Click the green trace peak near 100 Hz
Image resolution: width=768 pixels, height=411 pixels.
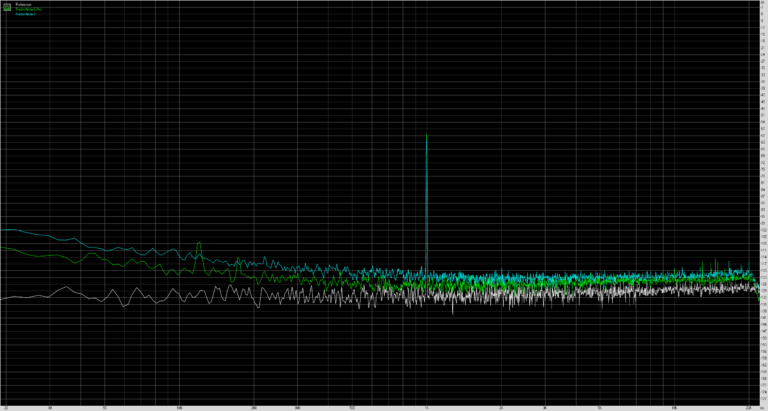tap(198, 243)
